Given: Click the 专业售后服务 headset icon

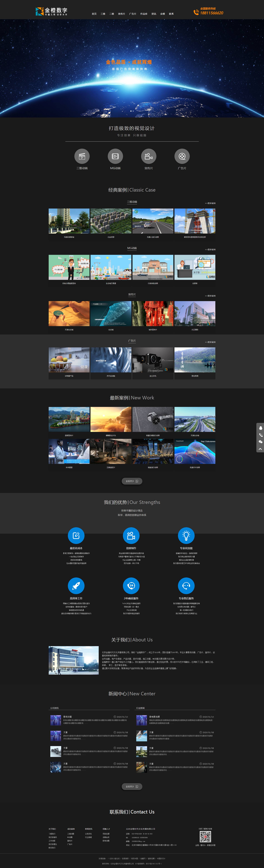Looking at the screenshot, I should [186, 586].
